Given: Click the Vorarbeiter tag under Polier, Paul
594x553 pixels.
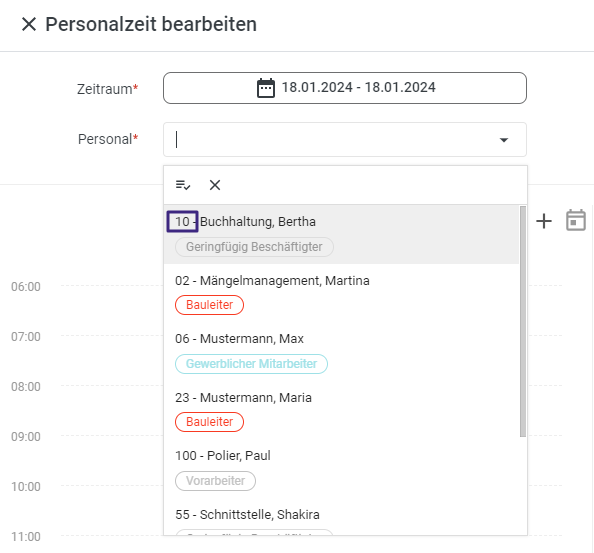Looking at the screenshot, I should (x=215, y=481).
